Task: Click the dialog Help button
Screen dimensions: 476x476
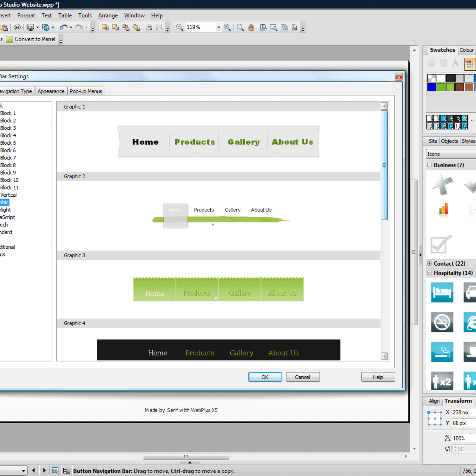Action: point(378,377)
